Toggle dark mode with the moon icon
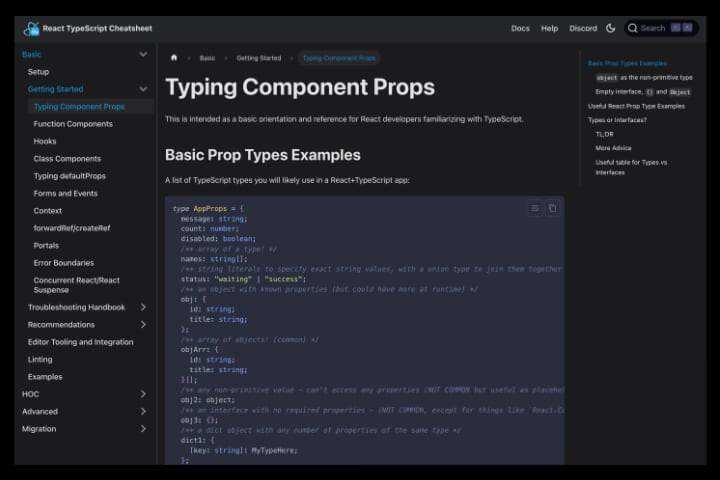The width and height of the screenshot is (720, 480). pyautogui.click(x=610, y=28)
